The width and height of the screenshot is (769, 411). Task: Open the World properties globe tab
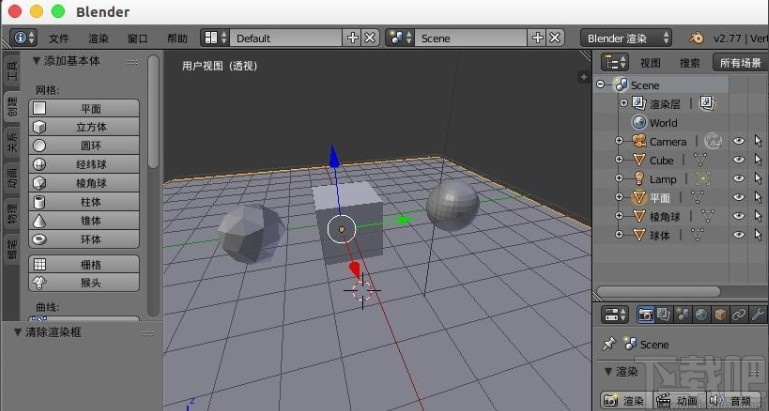point(701,315)
